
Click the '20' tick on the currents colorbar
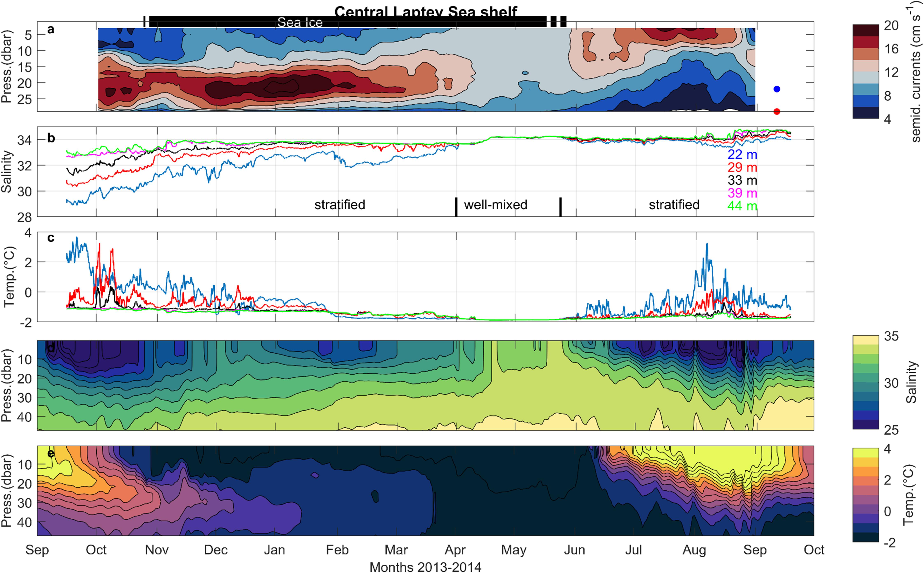(x=891, y=25)
